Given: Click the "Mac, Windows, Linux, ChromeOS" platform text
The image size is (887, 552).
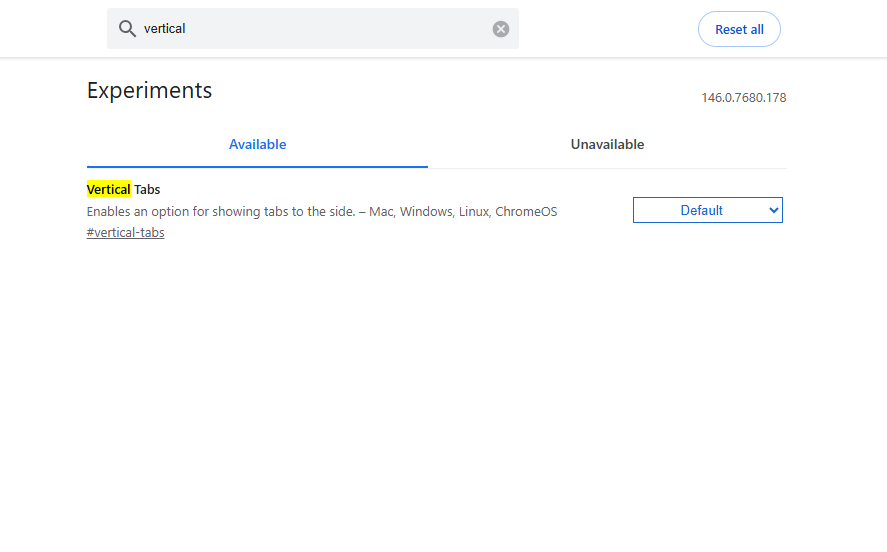Looking at the screenshot, I should click(x=462, y=211).
